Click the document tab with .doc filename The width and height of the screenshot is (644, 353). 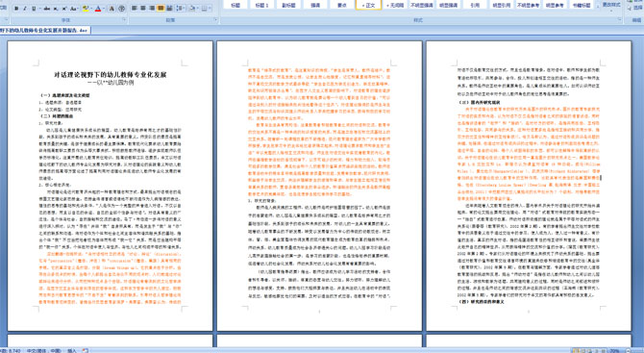pyautogui.click(x=44, y=31)
